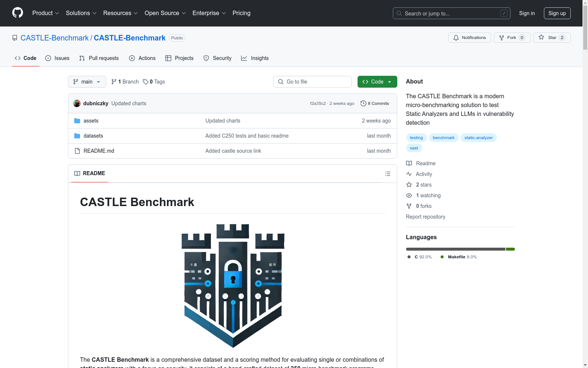588x368 pixels.
Task: Click the star icon beside 2 stars
Action: point(409,185)
